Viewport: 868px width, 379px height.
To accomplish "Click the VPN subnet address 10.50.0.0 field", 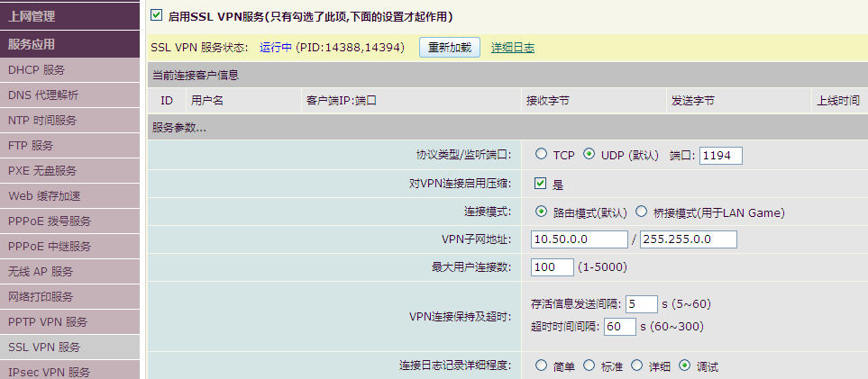I will (580, 239).
